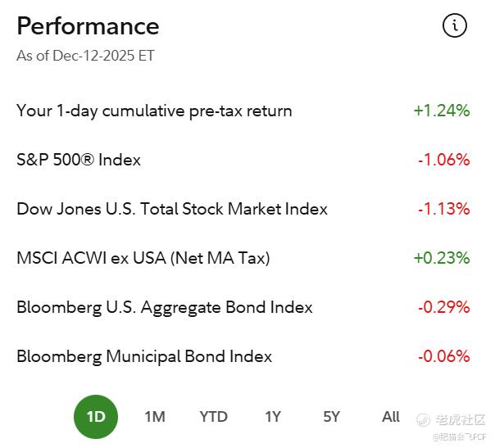Select the 1Y time range
495x448 pixels.
[x=273, y=417]
